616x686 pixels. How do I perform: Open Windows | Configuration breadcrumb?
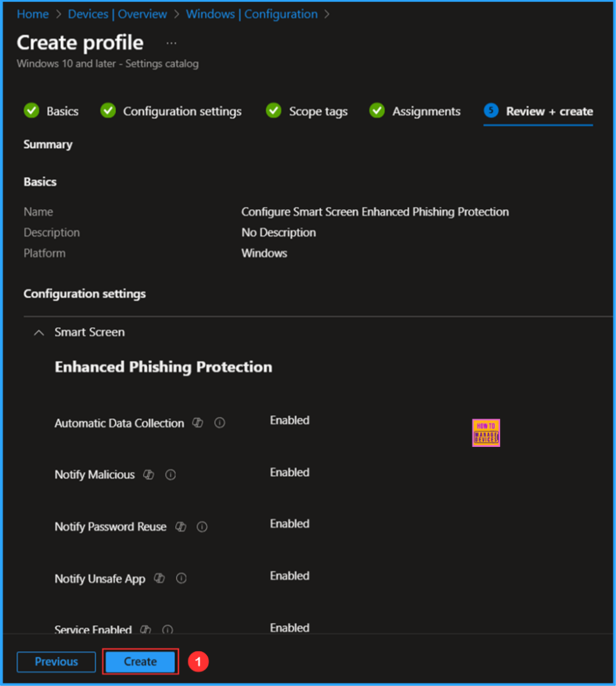[252, 14]
